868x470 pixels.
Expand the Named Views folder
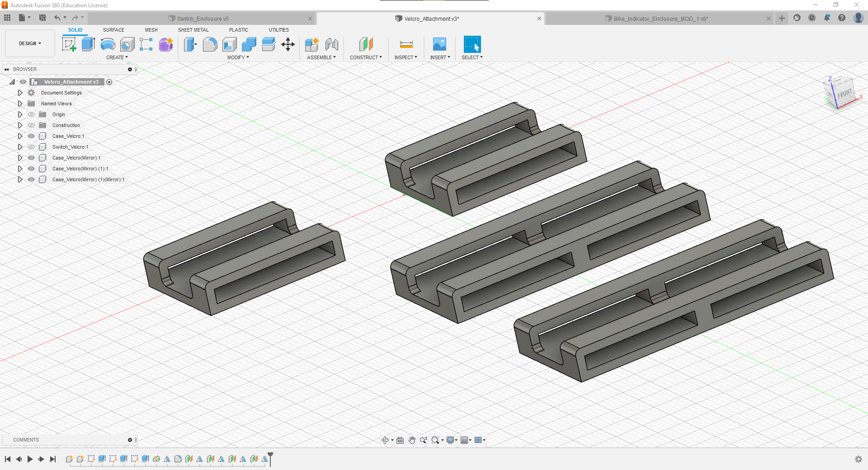[20, 103]
